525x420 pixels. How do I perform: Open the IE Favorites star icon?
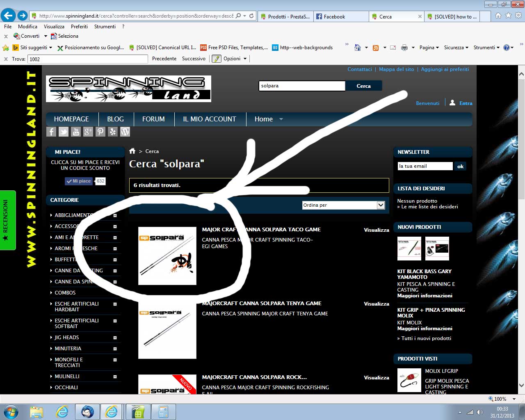(x=508, y=16)
